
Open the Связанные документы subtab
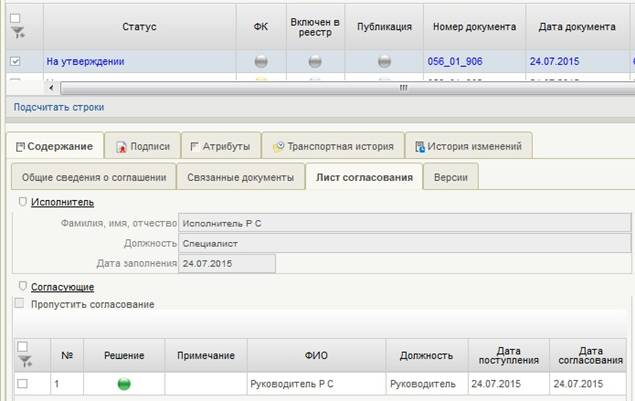click(241, 178)
